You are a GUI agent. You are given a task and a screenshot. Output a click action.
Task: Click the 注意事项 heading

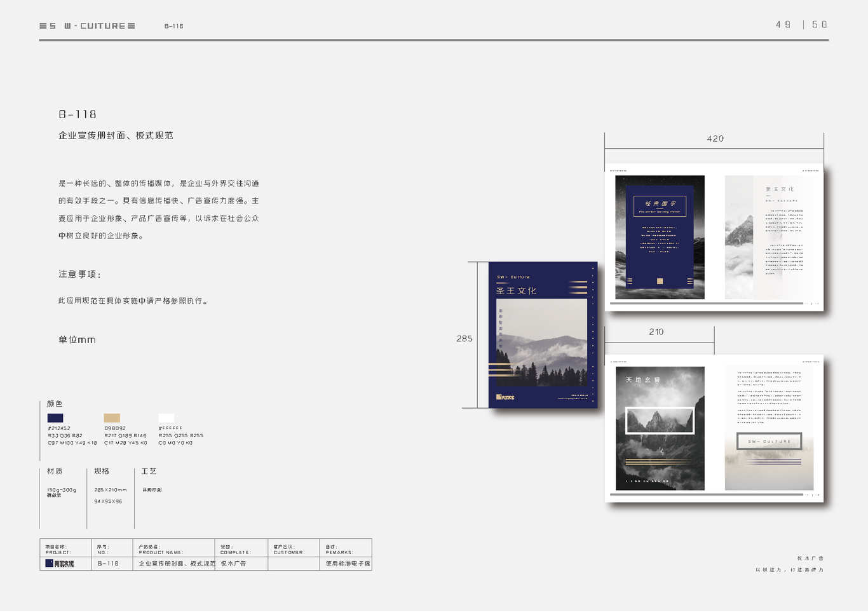pyautogui.click(x=79, y=275)
